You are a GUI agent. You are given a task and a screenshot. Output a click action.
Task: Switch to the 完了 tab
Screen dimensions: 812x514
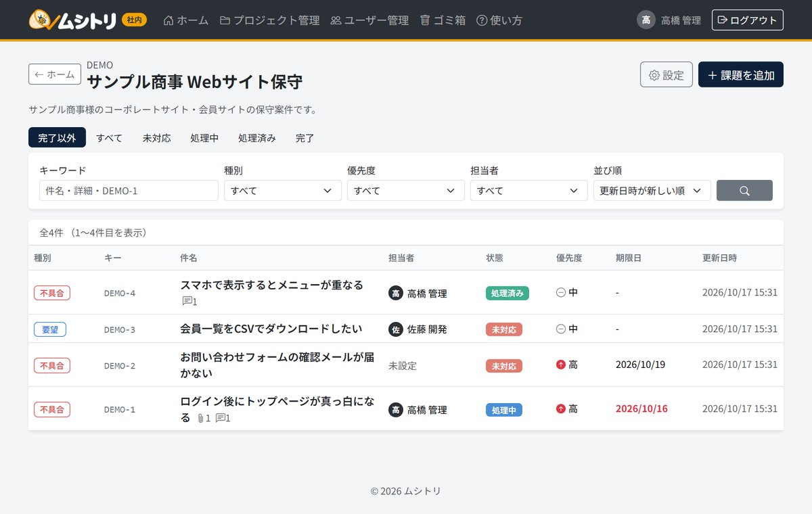coord(305,137)
